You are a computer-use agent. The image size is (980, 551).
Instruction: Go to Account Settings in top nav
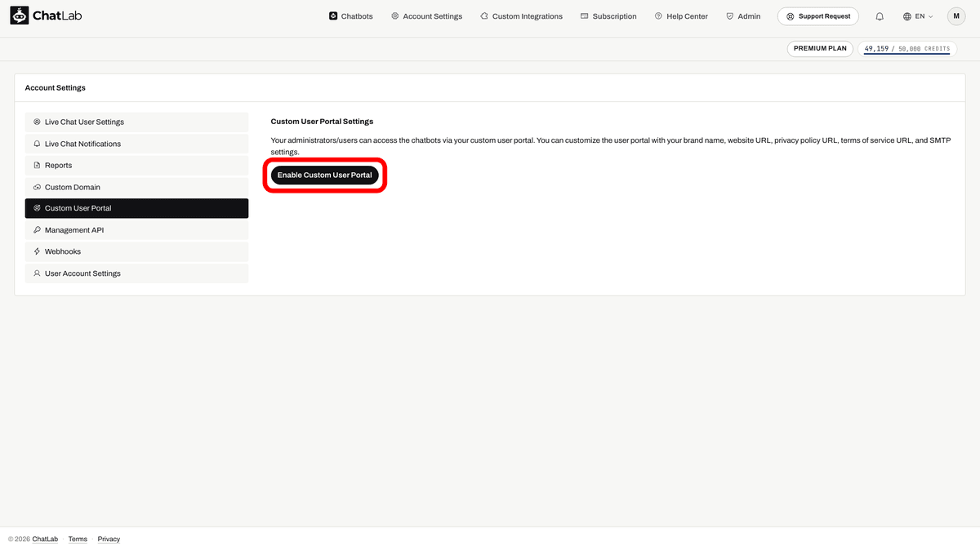[426, 16]
